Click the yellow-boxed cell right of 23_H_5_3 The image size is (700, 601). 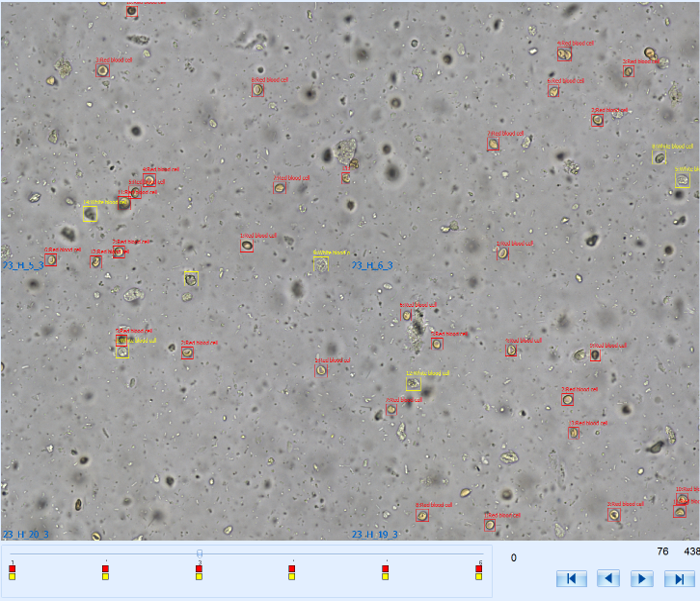191,278
